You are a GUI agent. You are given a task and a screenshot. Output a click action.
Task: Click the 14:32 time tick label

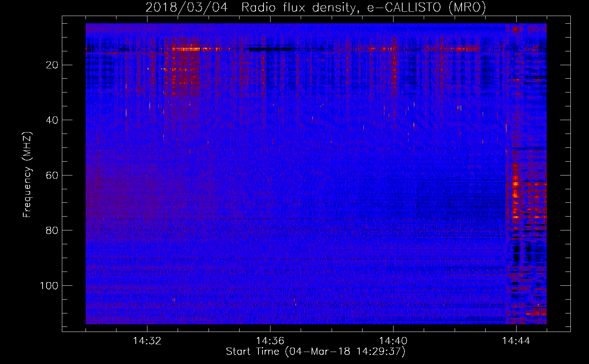click(x=147, y=341)
